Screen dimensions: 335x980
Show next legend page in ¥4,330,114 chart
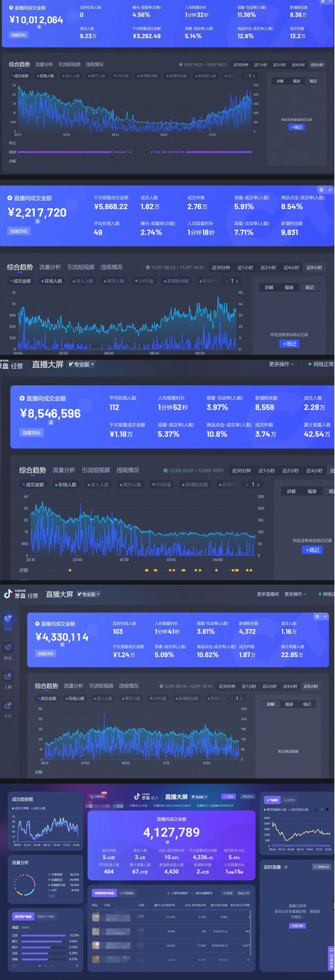click(241, 698)
